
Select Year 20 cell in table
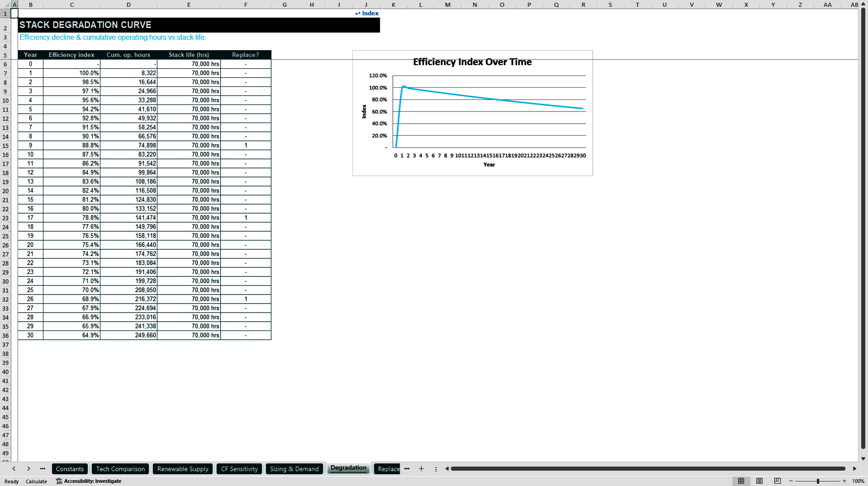coord(31,244)
